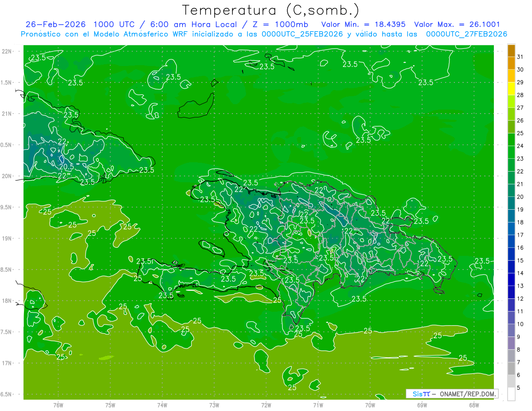The width and height of the screenshot is (532, 411).
Task: Click the '22N' latitude label
Action: (8, 51)
